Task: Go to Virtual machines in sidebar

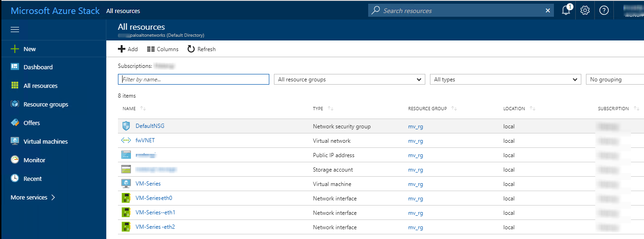Action: [x=45, y=141]
